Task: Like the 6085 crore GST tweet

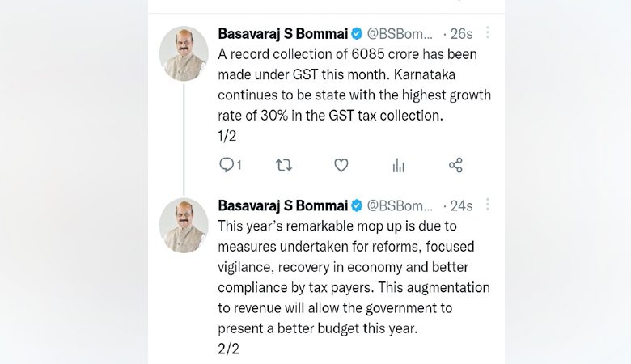Action: coord(341,165)
